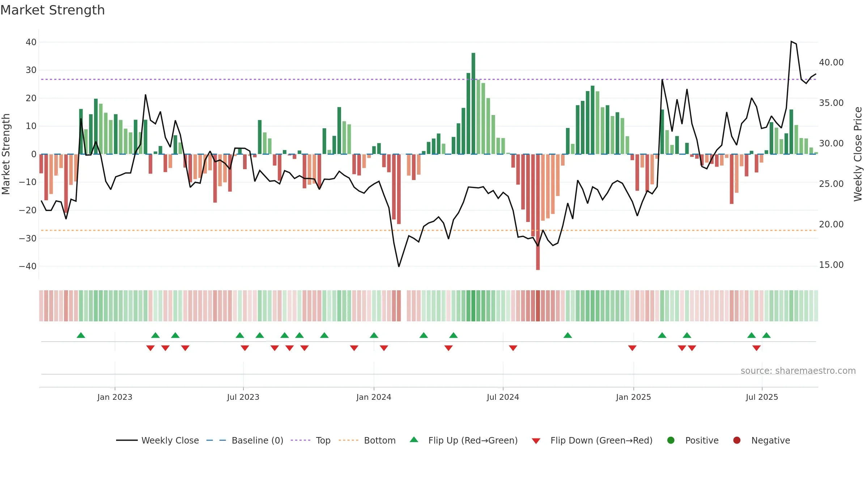Toggle the Positive legend entry
The height and width of the screenshot is (488, 868).
[693, 440]
